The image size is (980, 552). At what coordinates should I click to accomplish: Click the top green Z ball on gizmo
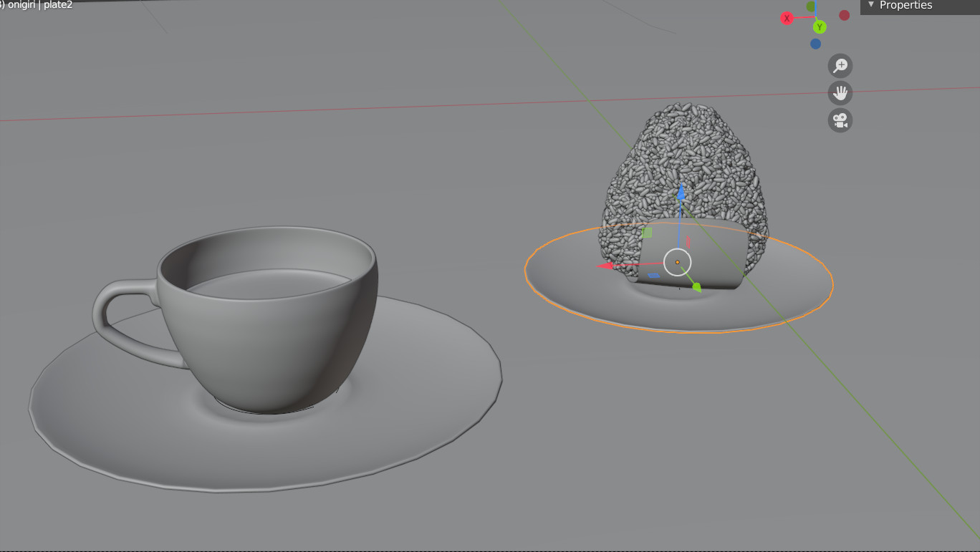810,5
